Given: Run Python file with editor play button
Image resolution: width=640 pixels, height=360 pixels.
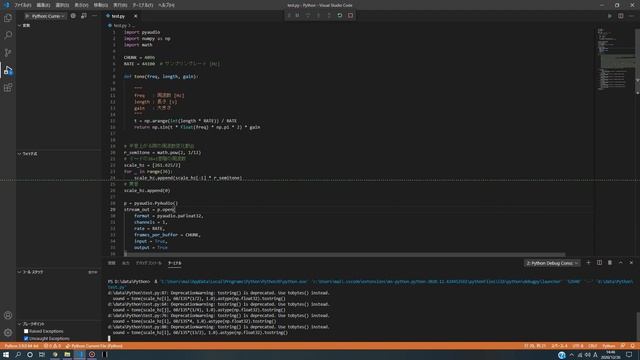Looking at the screenshot, I should [610, 16].
